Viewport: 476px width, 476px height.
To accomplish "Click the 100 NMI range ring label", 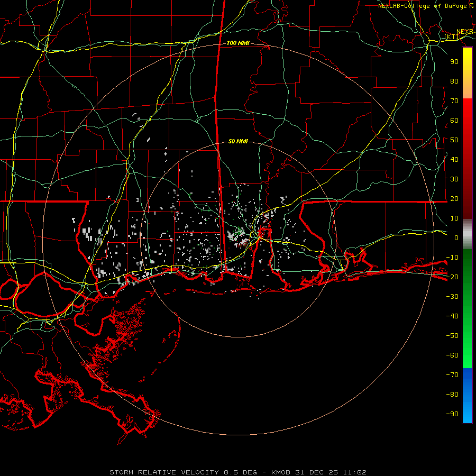I will [238, 43].
